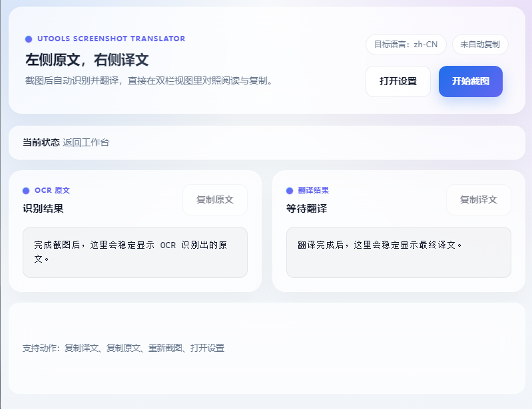532x409 pixels.
Task: Click the 支持动作 hint text at bottom
Action: (123, 348)
